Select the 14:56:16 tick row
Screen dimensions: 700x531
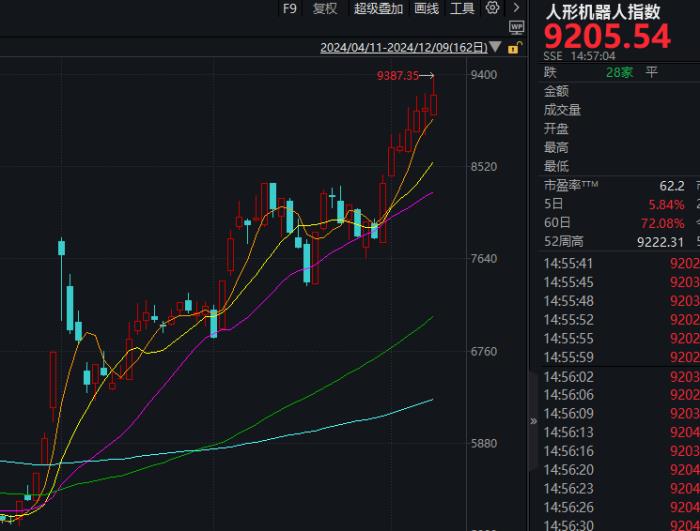620,451
